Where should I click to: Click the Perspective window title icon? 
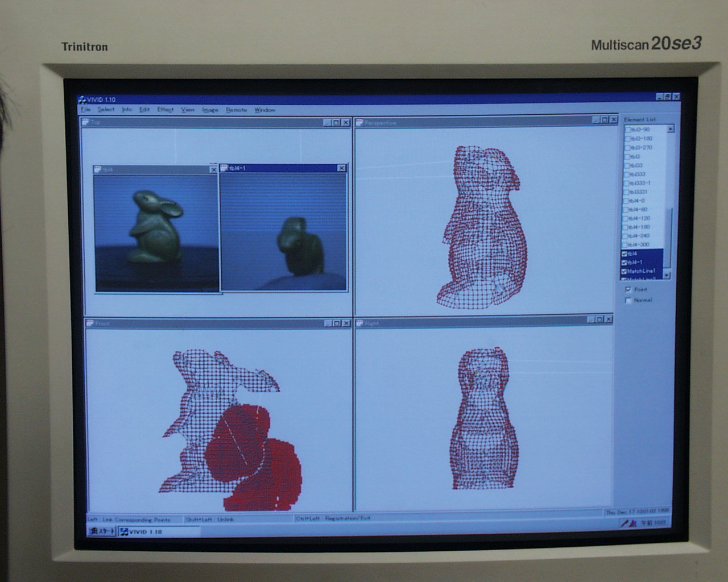359,122
